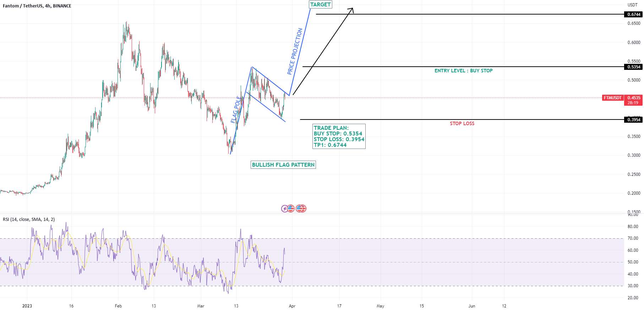Screen dimensions: 644x311
Task: Select the PRICE PROJECTION text on the chart
Action: pyautogui.click(x=295, y=51)
